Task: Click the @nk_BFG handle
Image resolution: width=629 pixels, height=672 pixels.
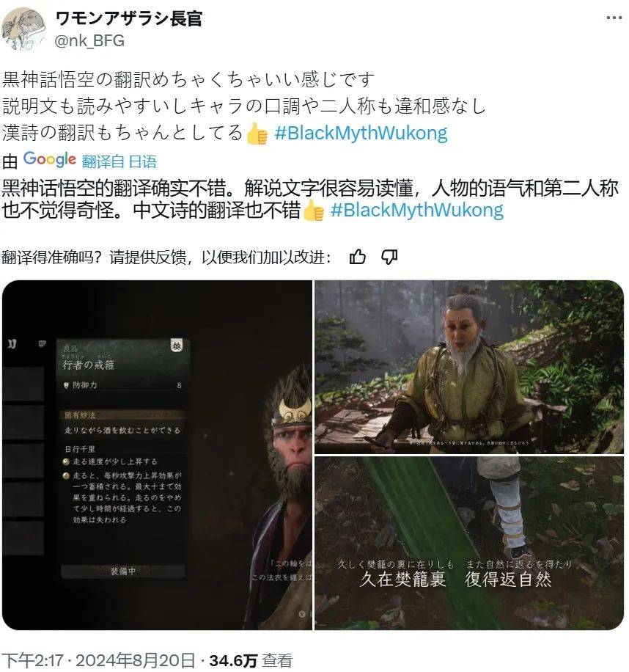Action: pyautogui.click(x=89, y=40)
